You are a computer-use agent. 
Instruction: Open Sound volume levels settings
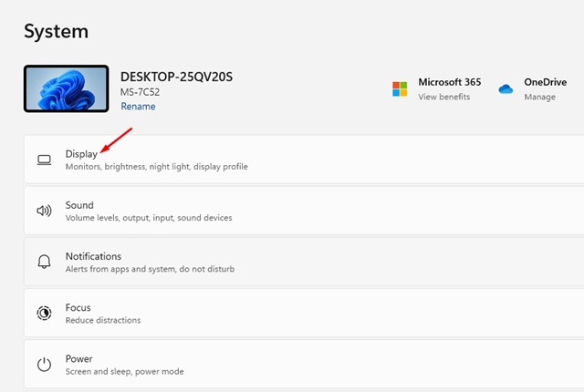pyautogui.click(x=148, y=218)
